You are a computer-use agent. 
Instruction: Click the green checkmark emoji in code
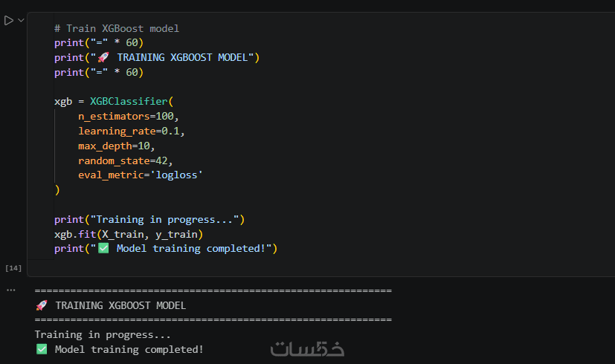pyautogui.click(x=103, y=248)
